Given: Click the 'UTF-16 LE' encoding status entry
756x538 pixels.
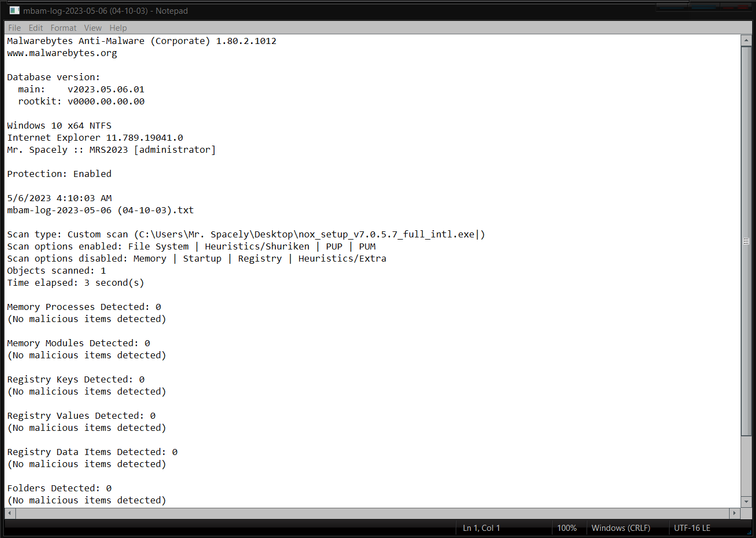Looking at the screenshot, I should (x=692, y=528).
